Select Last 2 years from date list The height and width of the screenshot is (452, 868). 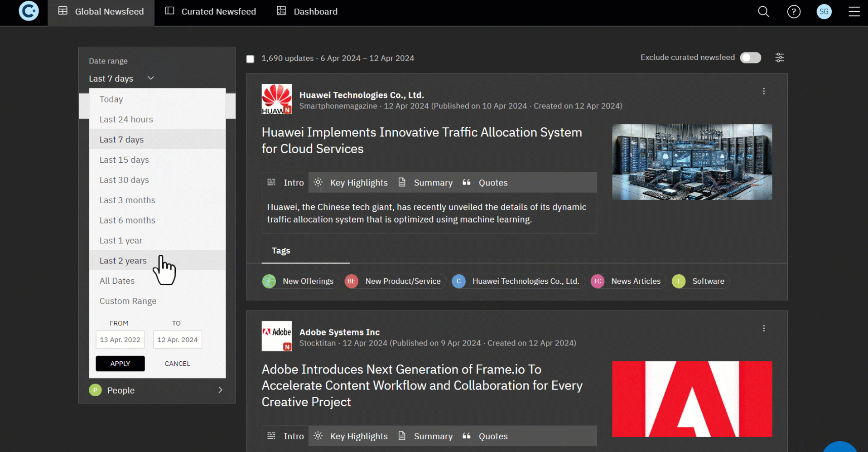(123, 261)
